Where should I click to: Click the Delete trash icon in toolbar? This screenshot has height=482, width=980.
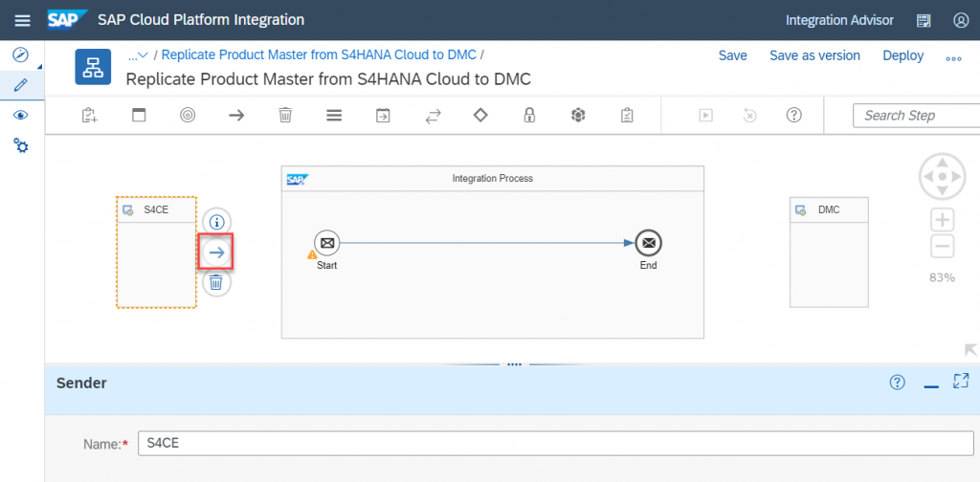coord(285,116)
